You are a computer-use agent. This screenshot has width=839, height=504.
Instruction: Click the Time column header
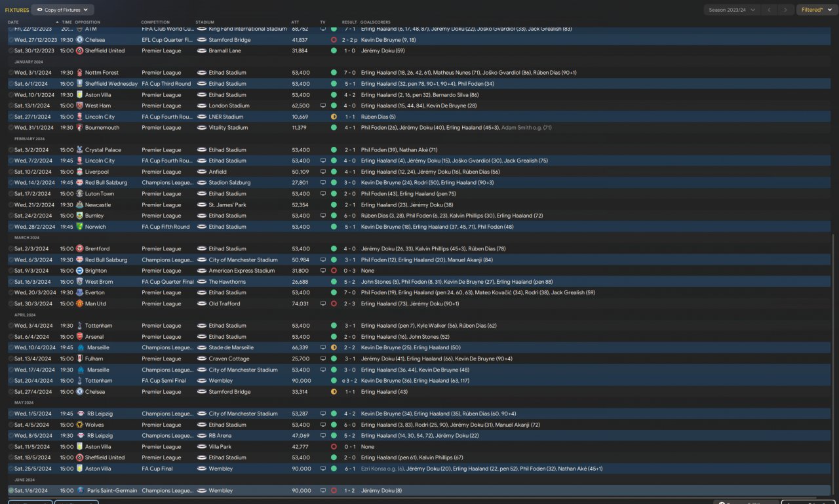pyautogui.click(x=67, y=22)
